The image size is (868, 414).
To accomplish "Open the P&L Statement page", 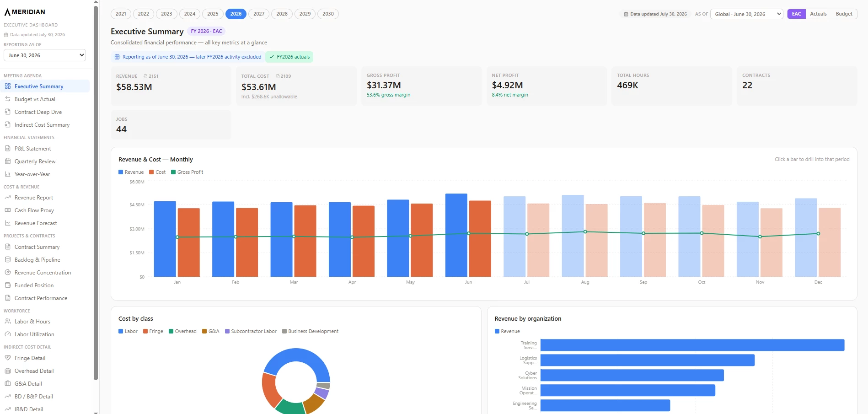I will click(32, 149).
